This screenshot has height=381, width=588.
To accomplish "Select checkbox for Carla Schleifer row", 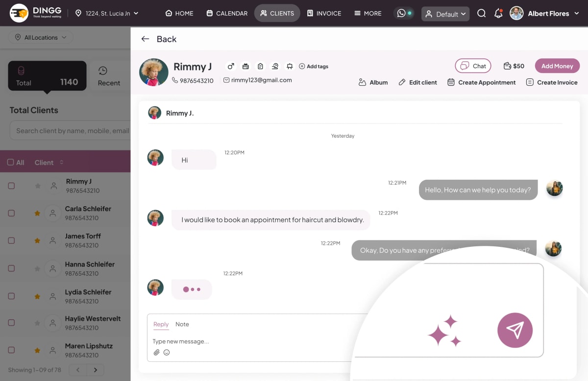I will click(x=11, y=214).
